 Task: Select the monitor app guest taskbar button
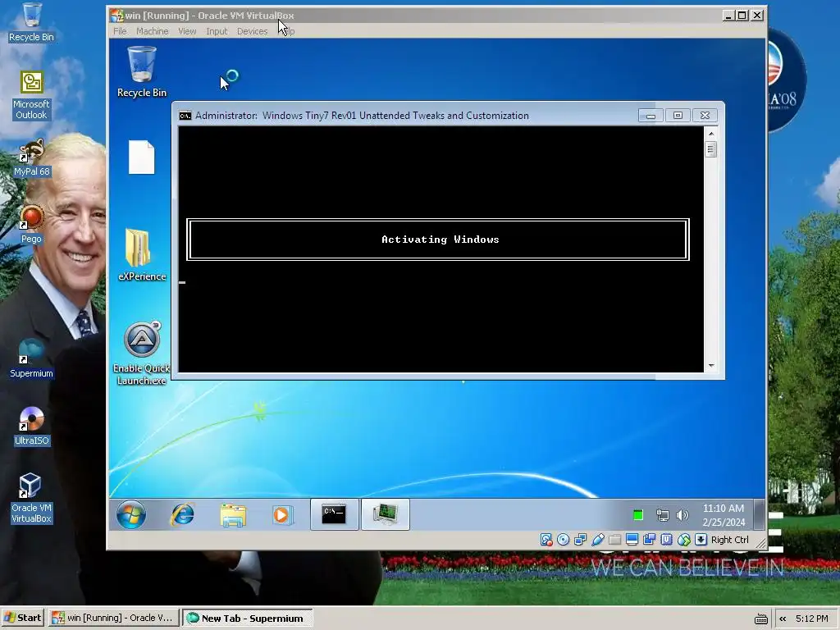point(386,514)
